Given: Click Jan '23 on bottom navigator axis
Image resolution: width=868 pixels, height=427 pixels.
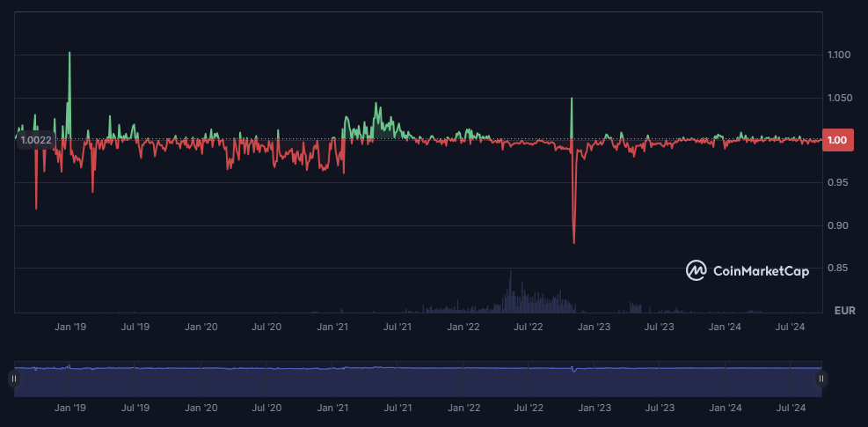Looking at the screenshot, I should click(x=594, y=409).
